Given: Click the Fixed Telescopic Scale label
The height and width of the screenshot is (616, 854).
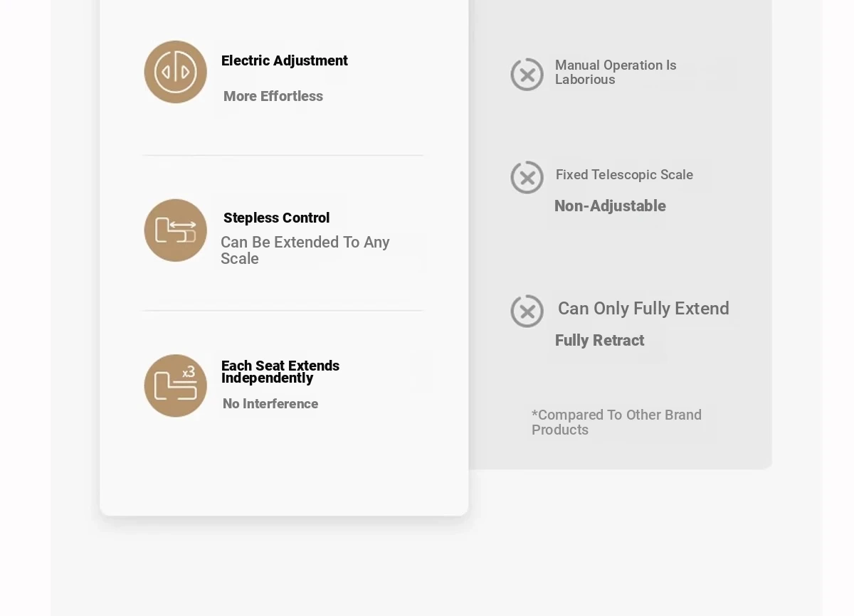Looking at the screenshot, I should click(x=624, y=175).
